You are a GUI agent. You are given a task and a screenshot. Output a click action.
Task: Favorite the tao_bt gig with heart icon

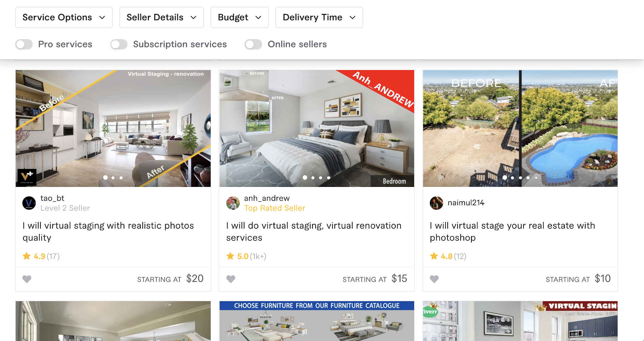27,279
